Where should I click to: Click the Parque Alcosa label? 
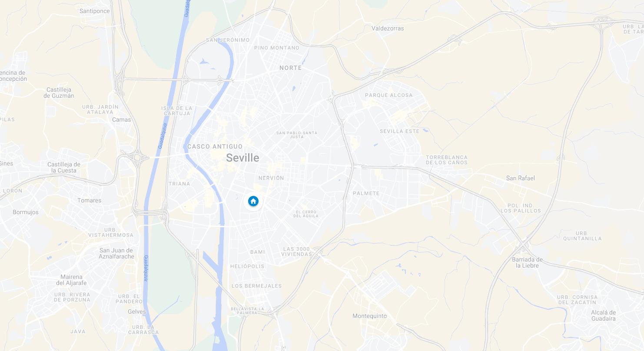pyautogui.click(x=389, y=95)
